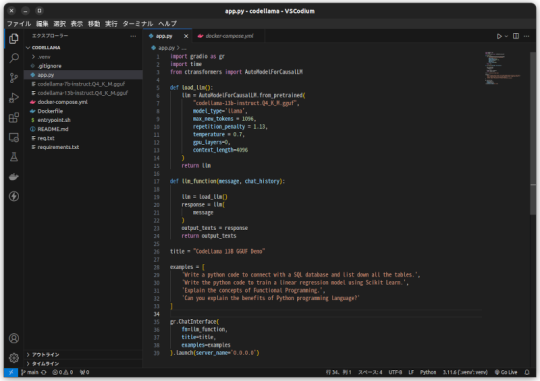Close the app.py tab
Viewport: 540px width, 381px height.
pyautogui.click(x=186, y=36)
